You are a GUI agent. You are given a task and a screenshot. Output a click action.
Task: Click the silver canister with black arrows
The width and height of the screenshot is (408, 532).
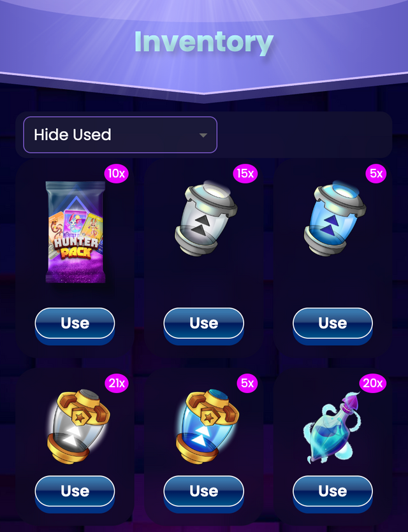click(206, 217)
